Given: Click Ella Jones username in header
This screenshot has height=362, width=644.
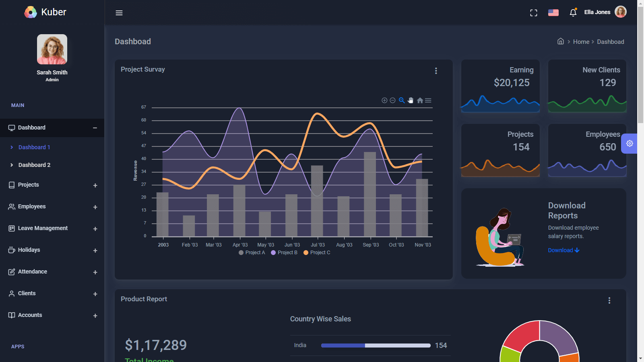Looking at the screenshot, I should (x=597, y=12).
